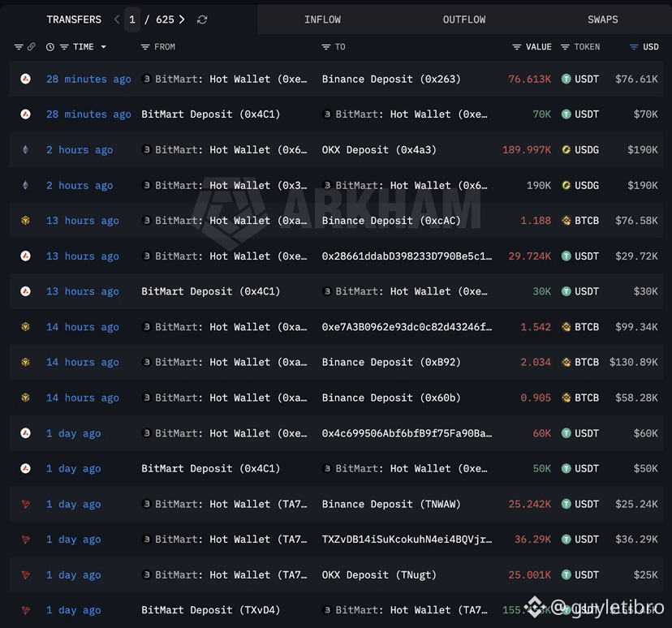Click the 29.724K value cell
The width and height of the screenshot is (672, 628).
[x=530, y=256]
